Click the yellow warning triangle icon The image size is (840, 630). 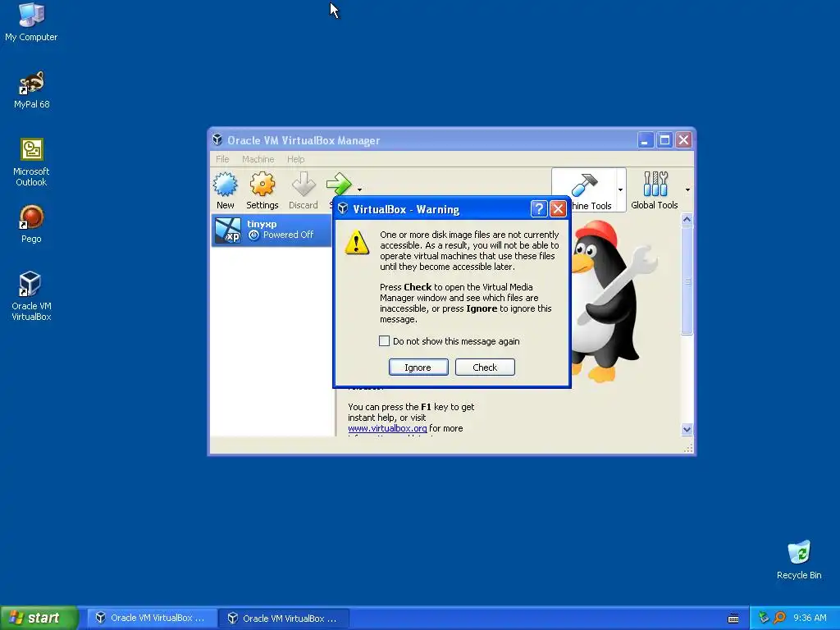coord(356,242)
